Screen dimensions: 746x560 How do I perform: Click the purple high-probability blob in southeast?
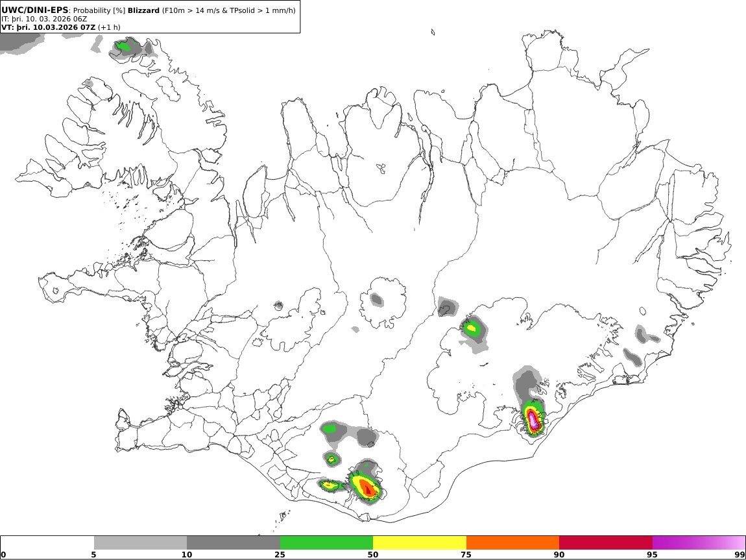(533, 420)
